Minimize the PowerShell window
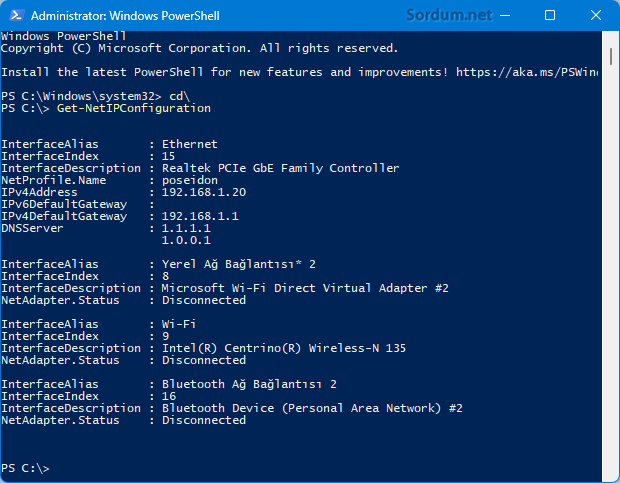This screenshot has width=620, height=483. click(x=505, y=15)
